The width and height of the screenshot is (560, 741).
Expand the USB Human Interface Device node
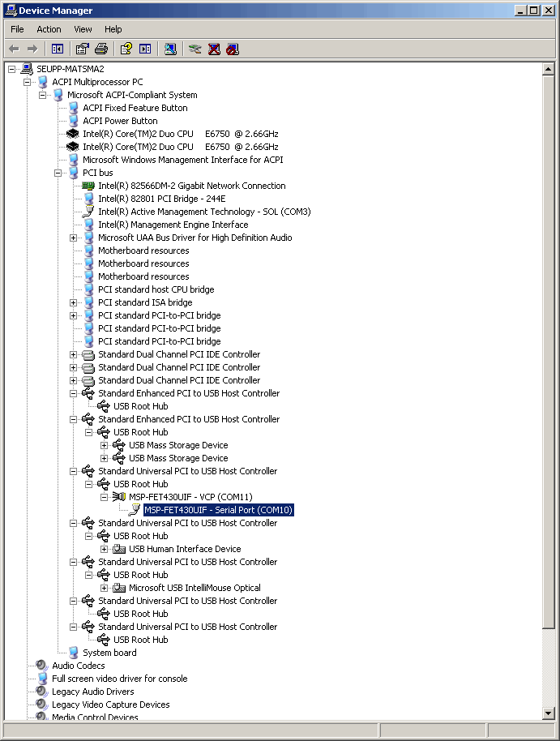(x=104, y=549)
